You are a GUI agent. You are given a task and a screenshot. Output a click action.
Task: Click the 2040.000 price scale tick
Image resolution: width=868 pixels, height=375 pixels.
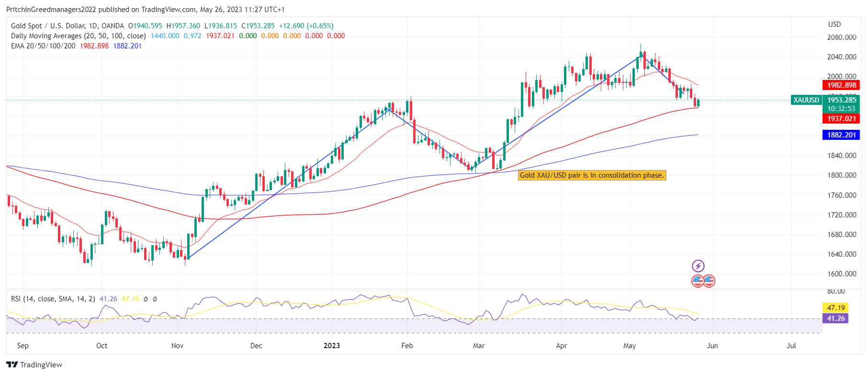(x=842, y=57)
